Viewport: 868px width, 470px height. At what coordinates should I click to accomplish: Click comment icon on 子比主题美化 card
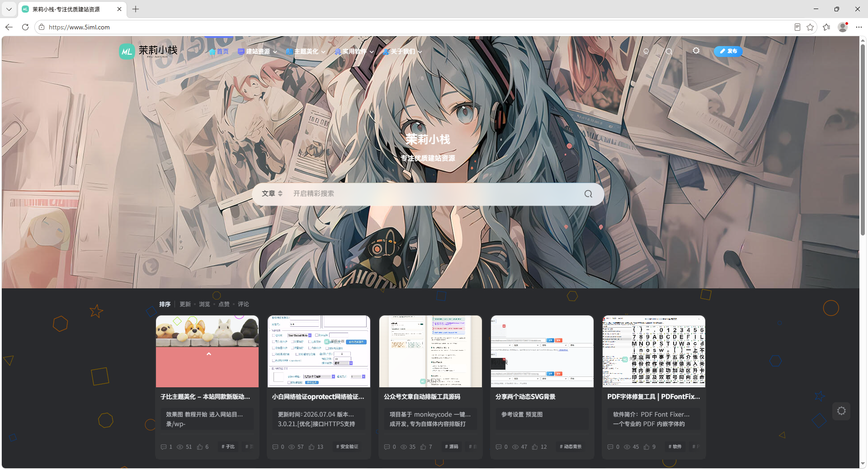(164, 447)
